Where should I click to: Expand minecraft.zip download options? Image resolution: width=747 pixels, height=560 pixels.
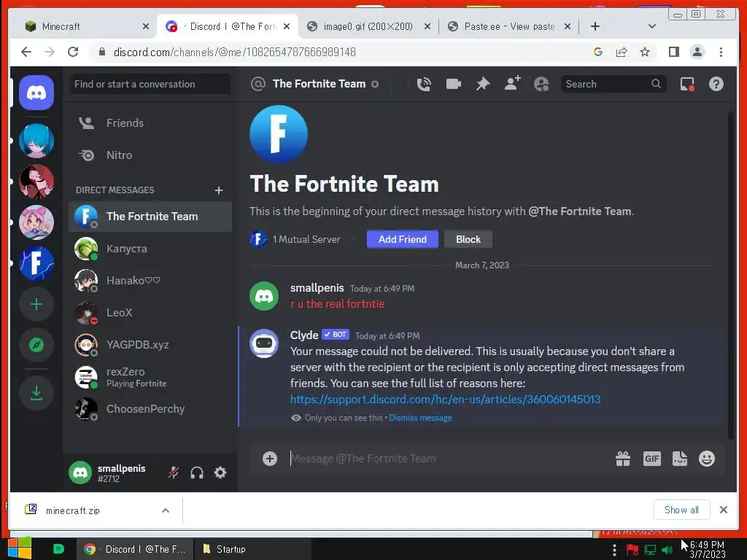pyautogui.click(x=166, y=510)
